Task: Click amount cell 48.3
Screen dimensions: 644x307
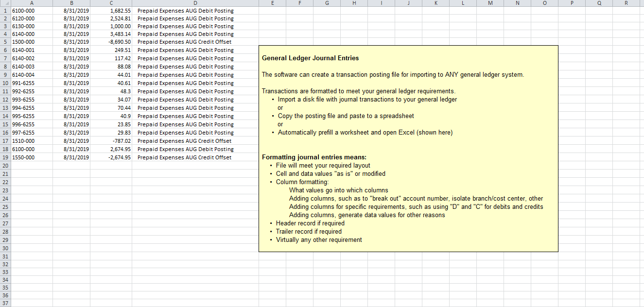Action: coord(111,91)
